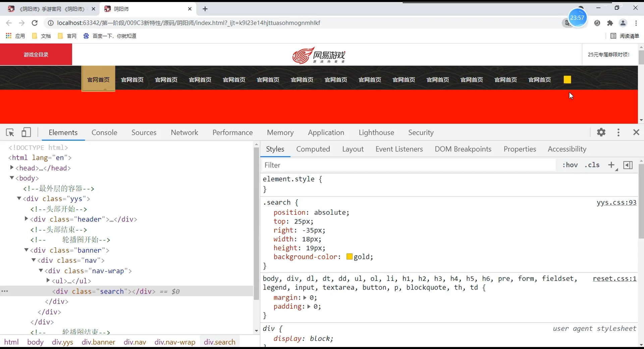
Task: Open yys.css:93 source link
Action: pyautogui.click(x=616, y=202)
